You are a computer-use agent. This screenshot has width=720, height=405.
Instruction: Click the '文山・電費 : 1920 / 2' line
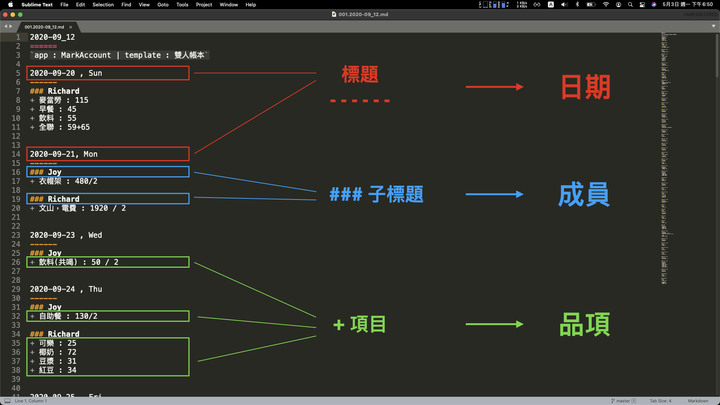click(78, 208)
